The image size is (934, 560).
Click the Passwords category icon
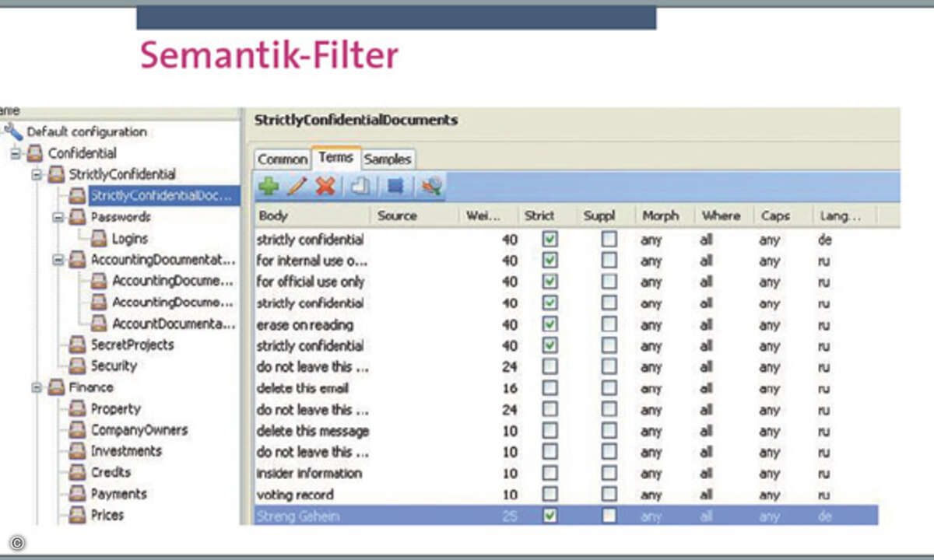point(78,217)
